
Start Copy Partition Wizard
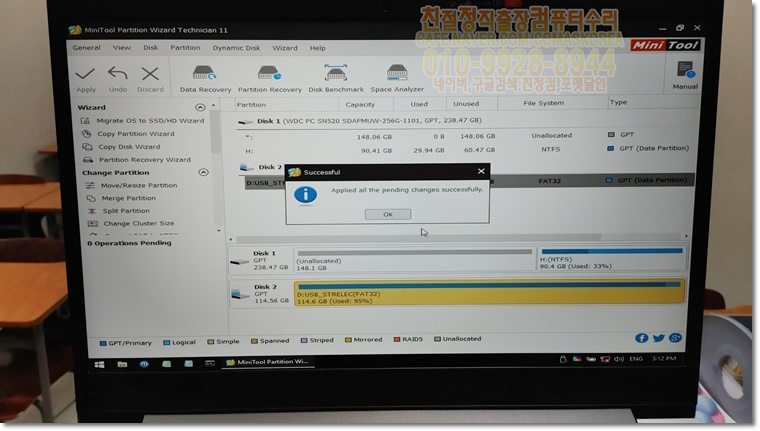(x=136, y=134)
